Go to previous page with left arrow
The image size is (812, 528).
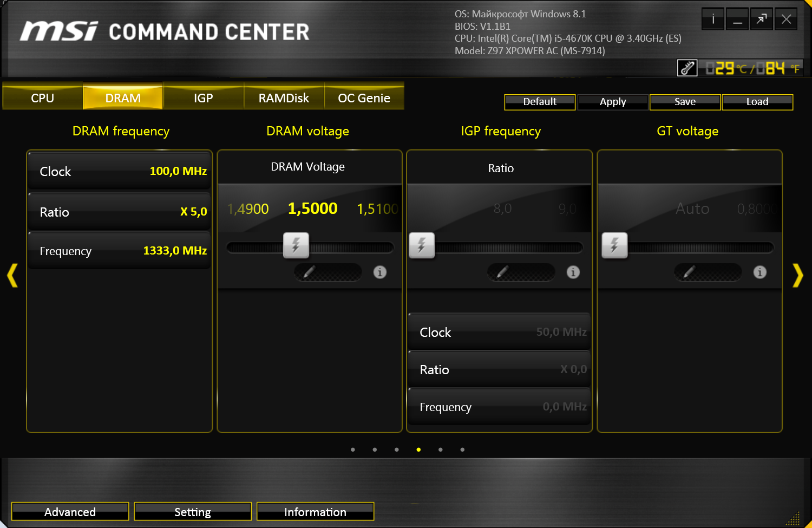point(12,275)
